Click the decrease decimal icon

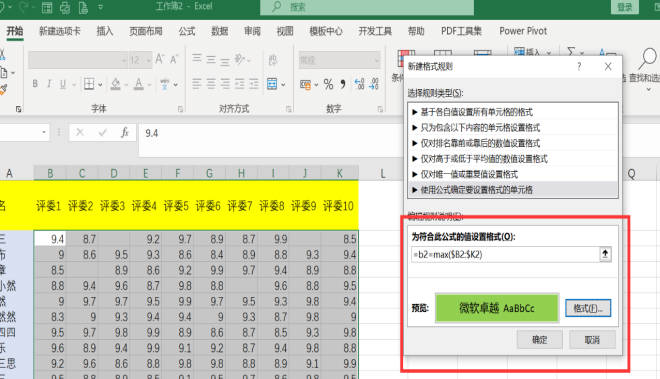(374, 84)
